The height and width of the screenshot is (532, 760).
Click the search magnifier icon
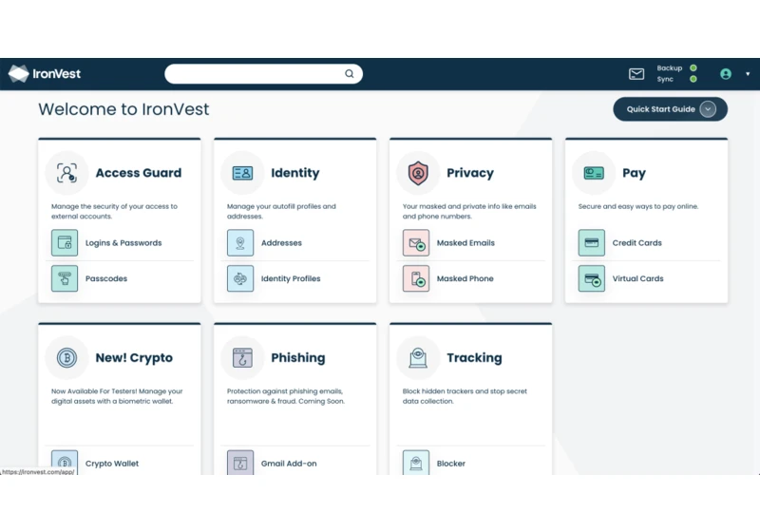(x=349, y=74)
